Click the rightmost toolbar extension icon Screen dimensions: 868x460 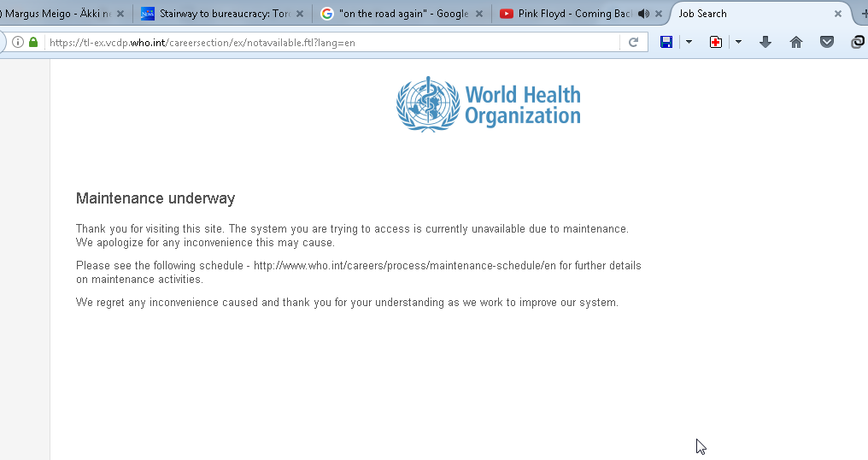click(858, 42)
